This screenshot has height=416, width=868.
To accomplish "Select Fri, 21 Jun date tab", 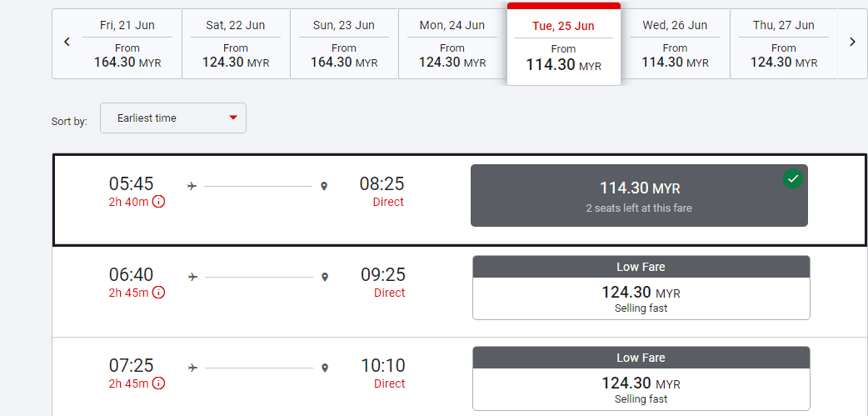I will click(127, 44).
